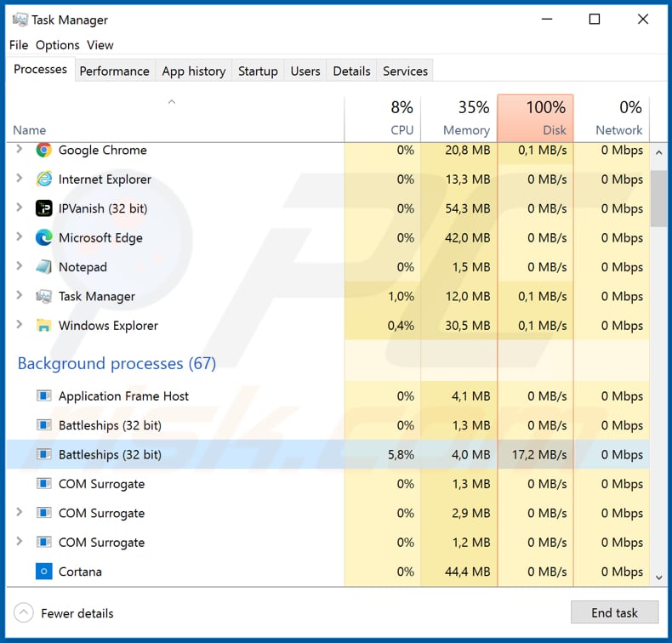Click the 17,2 MB/s disk value
The width and height of the screenshot is (672, 643).
pyautogui.click(x=539, y=454)
